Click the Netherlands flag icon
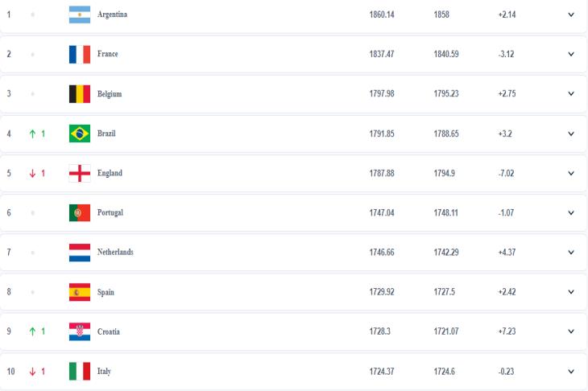588x391 pixels. click(x=80, y=253)
